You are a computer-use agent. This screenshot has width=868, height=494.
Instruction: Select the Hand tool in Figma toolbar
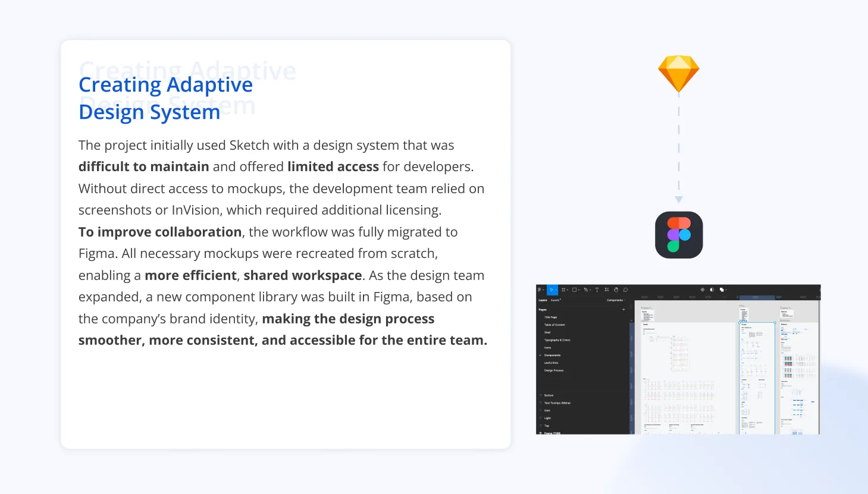point(616,290)
